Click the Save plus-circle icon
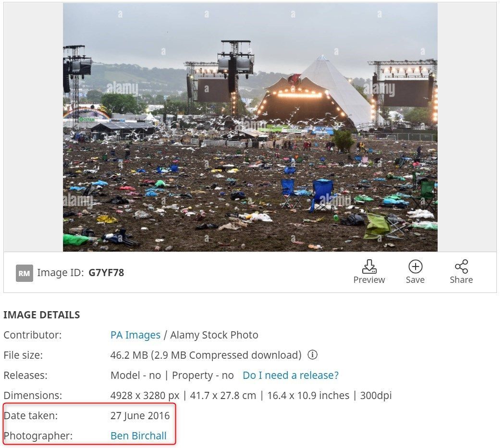Viewport: 504px width, 448px height. point(415,266)
